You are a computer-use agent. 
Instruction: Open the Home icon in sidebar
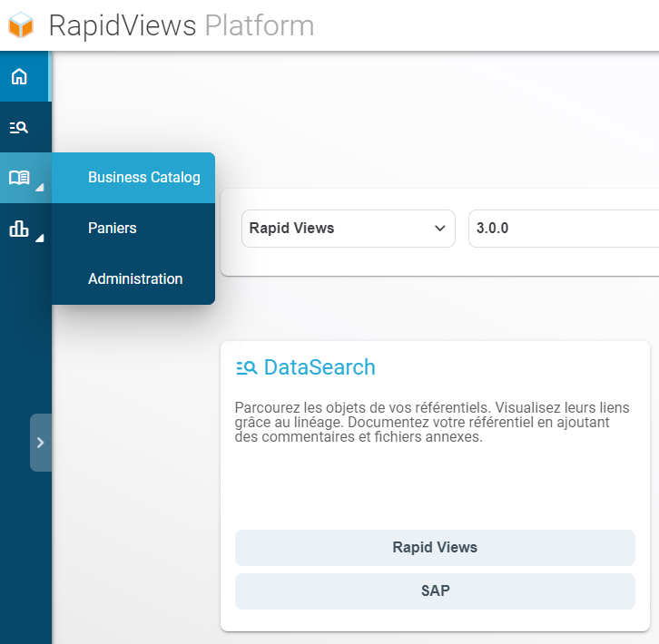pos(19,77)
